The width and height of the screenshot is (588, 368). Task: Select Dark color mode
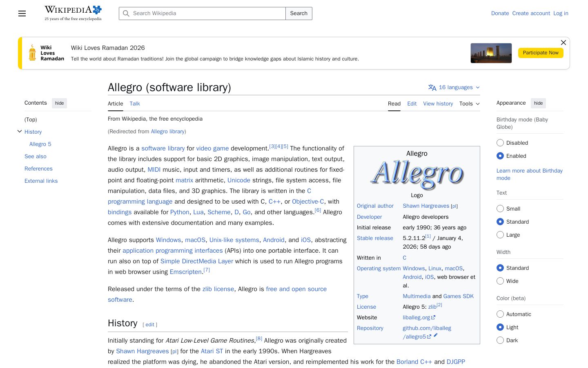(500, 340)
